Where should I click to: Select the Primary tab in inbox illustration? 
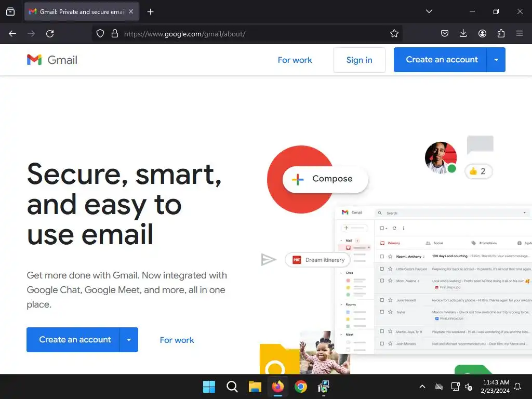point(390,243)
